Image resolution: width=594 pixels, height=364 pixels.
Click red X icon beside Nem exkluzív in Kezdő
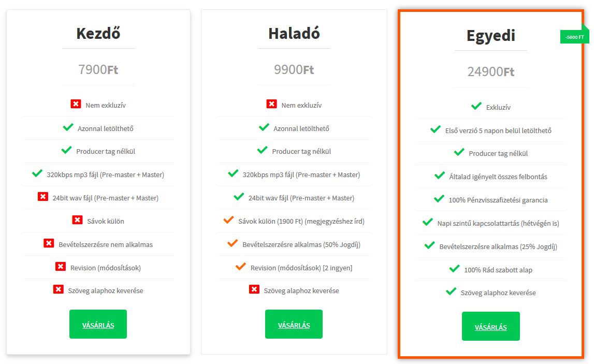76,104
